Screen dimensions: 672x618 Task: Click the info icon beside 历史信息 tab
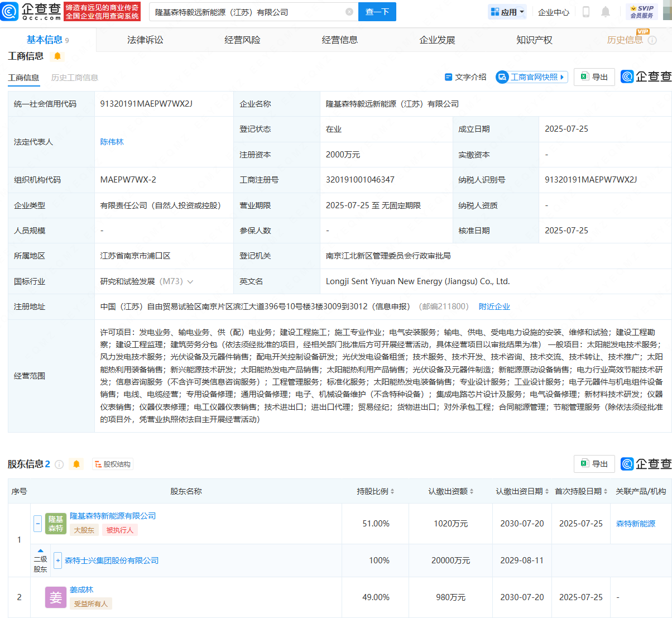coord(652,40)
